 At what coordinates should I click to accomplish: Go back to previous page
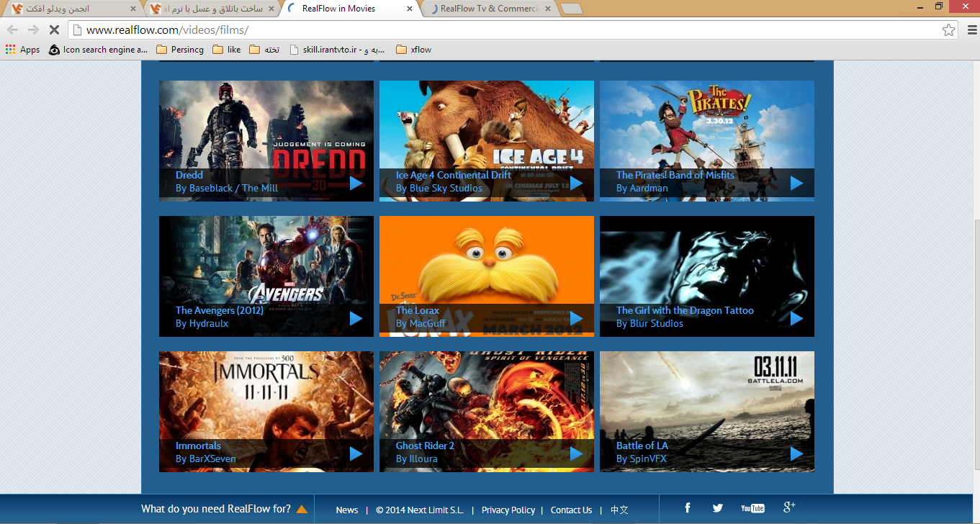coord(12,30)
